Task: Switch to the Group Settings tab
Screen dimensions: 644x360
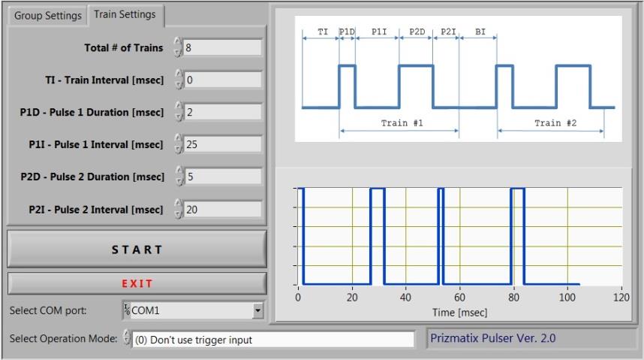Action: pos(47,16)
